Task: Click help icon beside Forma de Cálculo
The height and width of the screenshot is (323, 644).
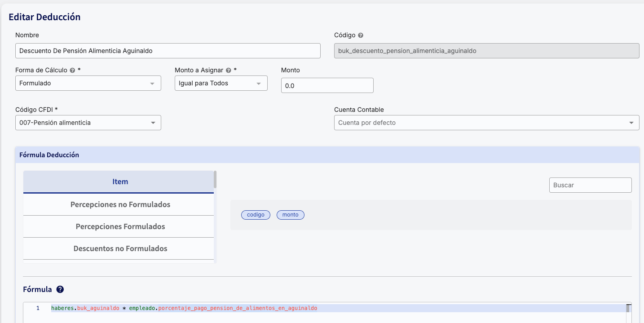Action: pyautogui.click(x=73, y=71)
